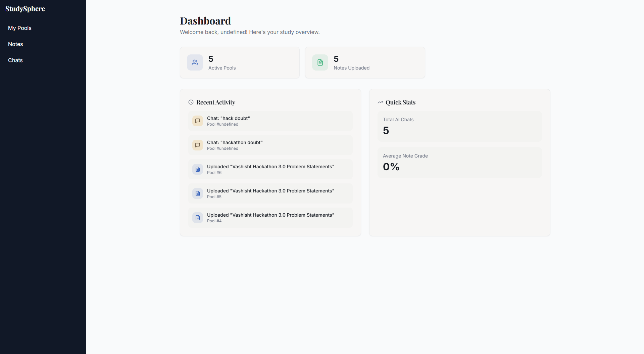Select the Pool #6 text under uploaded note
The image size is (644, 354).
(x=214, y=173)
